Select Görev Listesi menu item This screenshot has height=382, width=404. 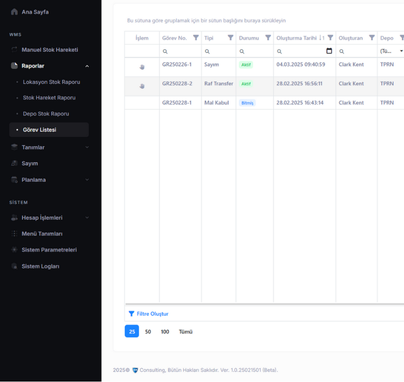click(x=49, y=130)
